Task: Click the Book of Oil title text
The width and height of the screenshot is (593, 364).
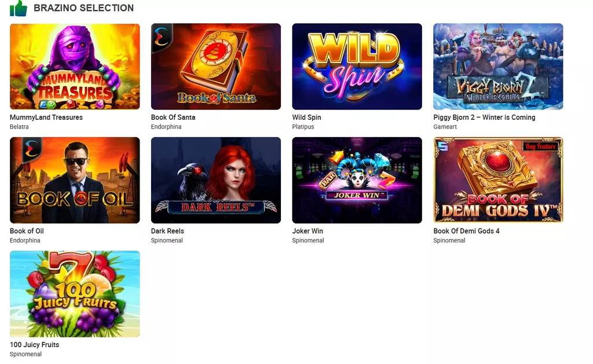Action: point(27,231)
